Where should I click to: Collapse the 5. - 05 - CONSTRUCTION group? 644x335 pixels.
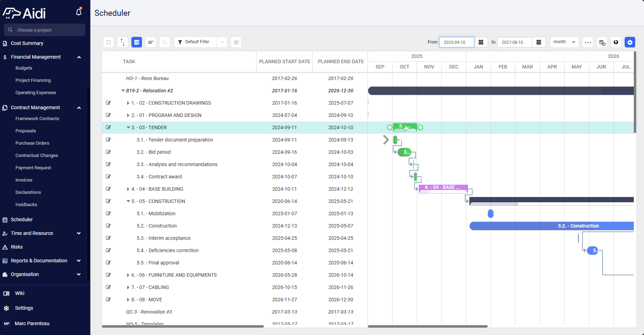coord(128,201)
